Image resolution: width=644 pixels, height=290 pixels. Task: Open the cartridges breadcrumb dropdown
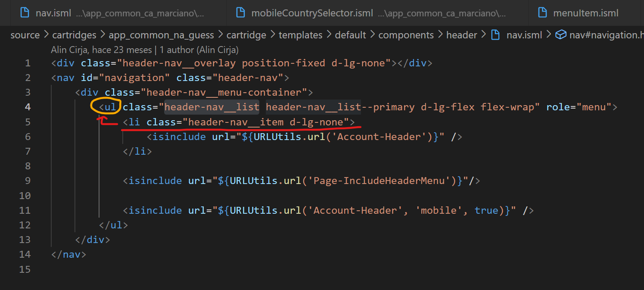[74, 34]
